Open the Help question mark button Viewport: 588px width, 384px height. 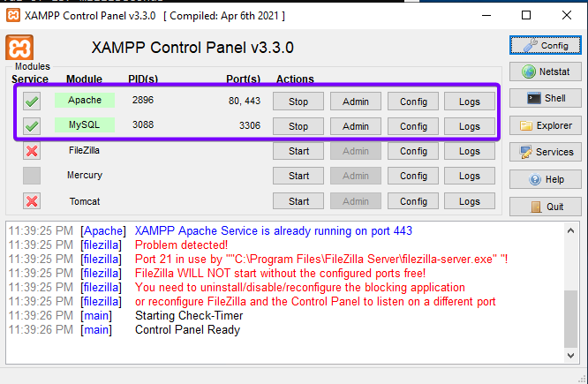[546, 179]
